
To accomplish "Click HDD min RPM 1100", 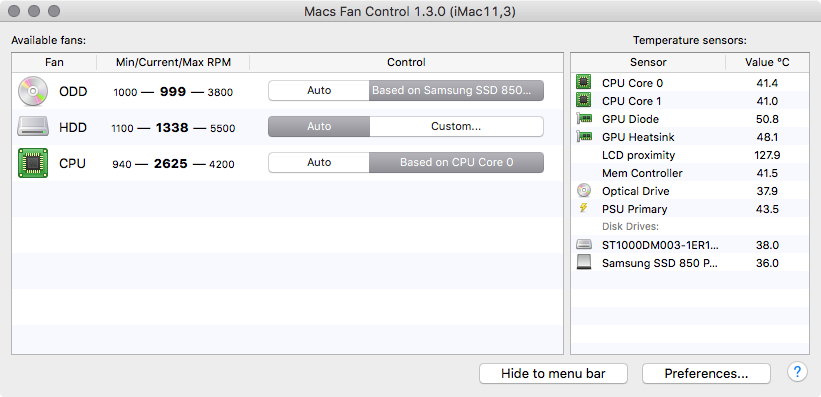I will (123, 129).
